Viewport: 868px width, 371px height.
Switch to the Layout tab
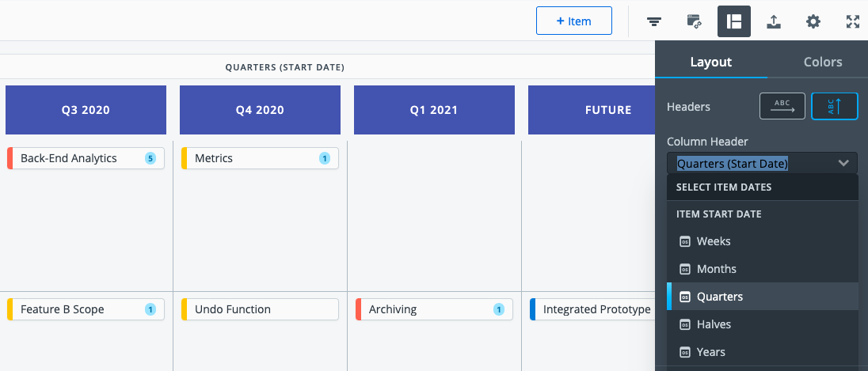pyautogui.click(x=710, y=62)
